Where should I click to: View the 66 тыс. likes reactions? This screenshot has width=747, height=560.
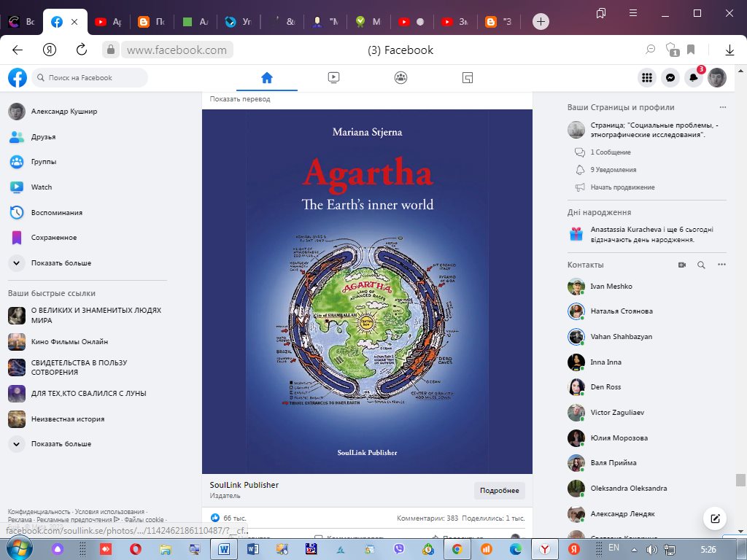229,518
